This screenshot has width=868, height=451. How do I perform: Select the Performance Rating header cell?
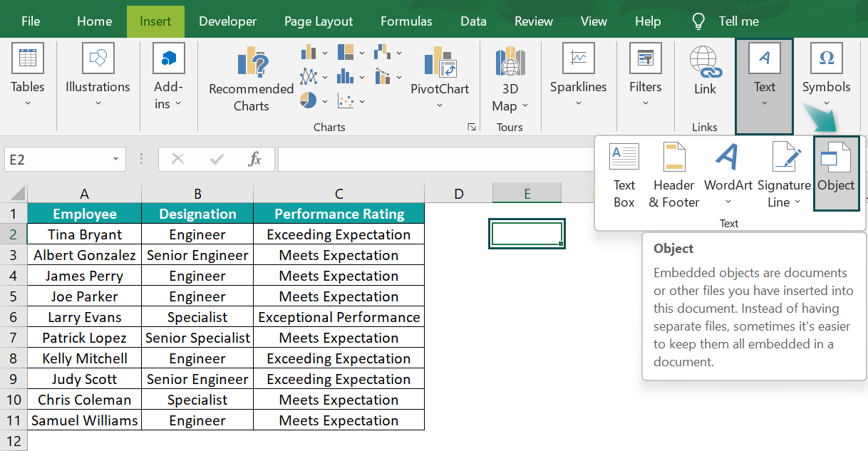[339, 214]
